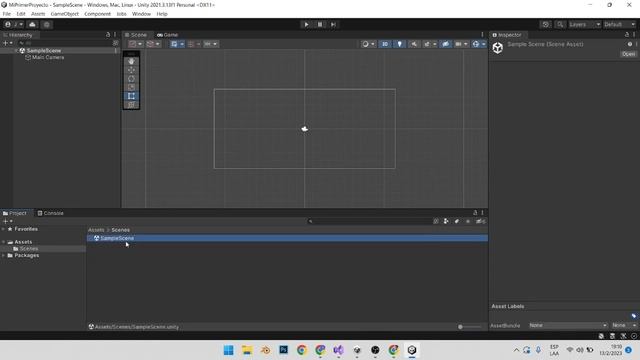Toggle tool handle rotation Global/Local
This screenshot has width=640, height=360.
coord(153,44)
